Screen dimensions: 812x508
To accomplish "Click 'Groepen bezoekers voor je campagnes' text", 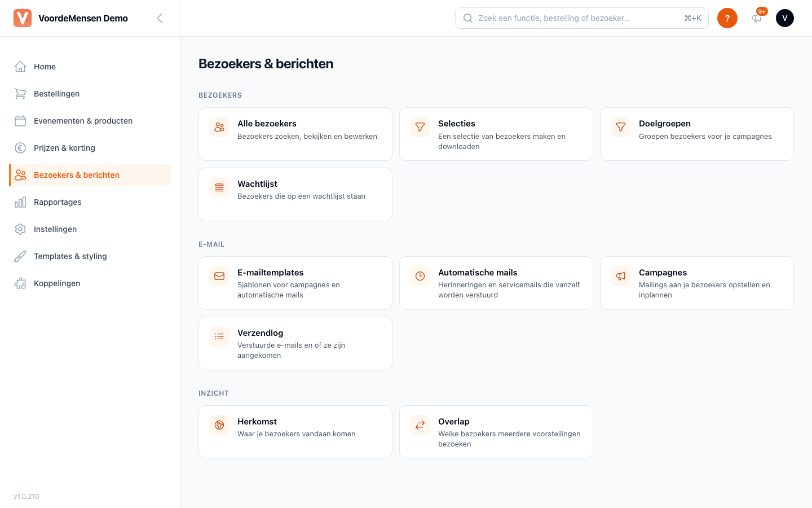I will (x=705, y=137).
